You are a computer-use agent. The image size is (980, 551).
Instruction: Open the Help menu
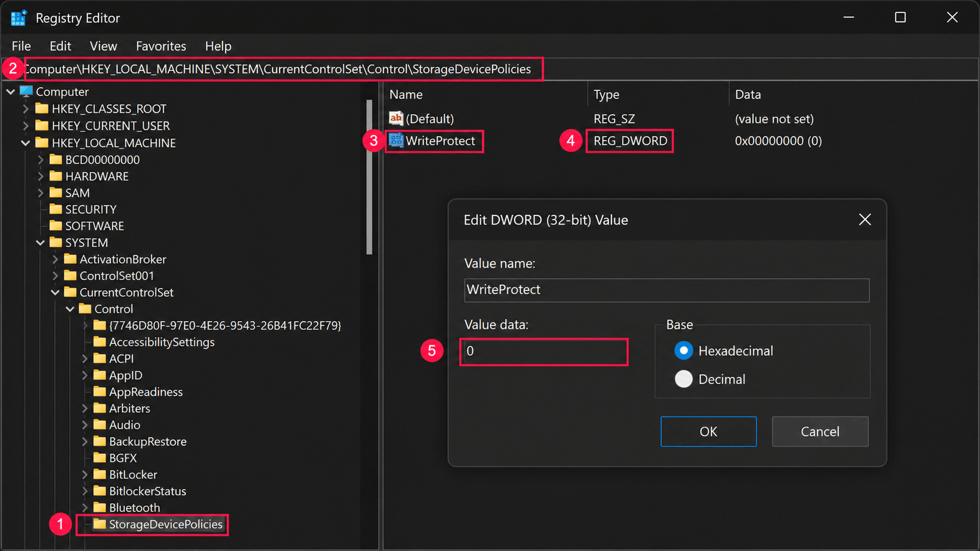pos(218,46)
